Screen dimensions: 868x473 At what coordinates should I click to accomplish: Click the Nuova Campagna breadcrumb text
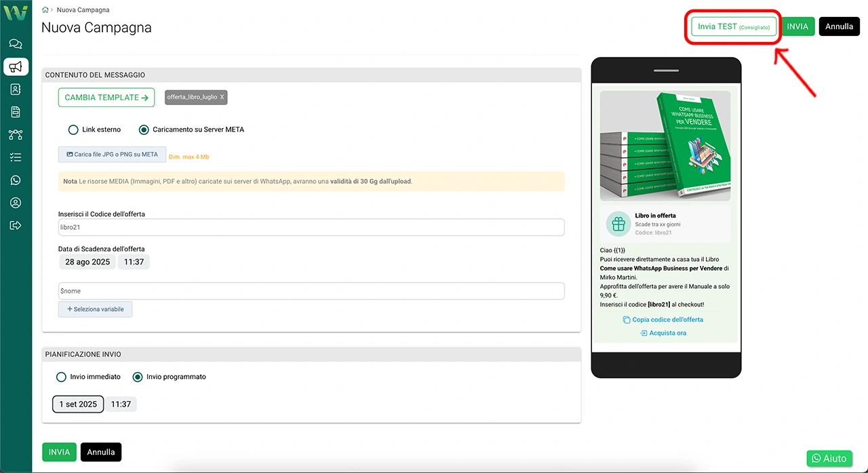[83, 10]
